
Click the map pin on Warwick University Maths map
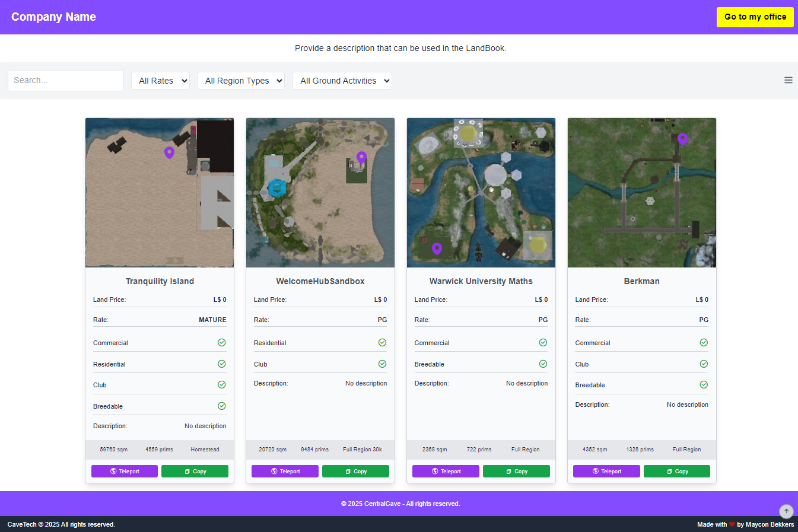[437, 249]
